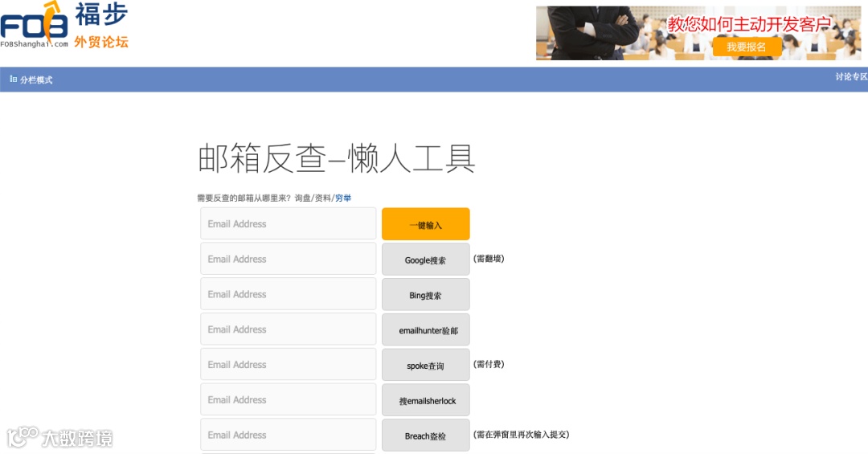
Task: Click the 分栏模式 column icon
Action: (14, 80)
